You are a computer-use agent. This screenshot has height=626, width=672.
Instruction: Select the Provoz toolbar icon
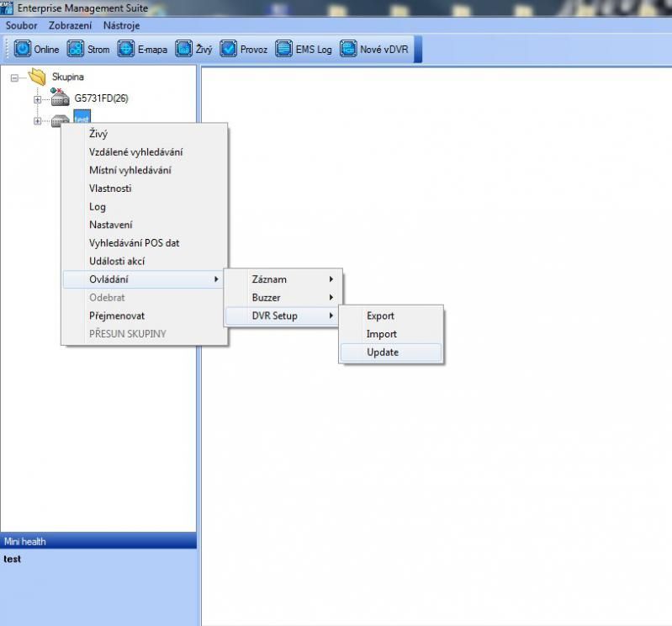click(x=228, y=49)
